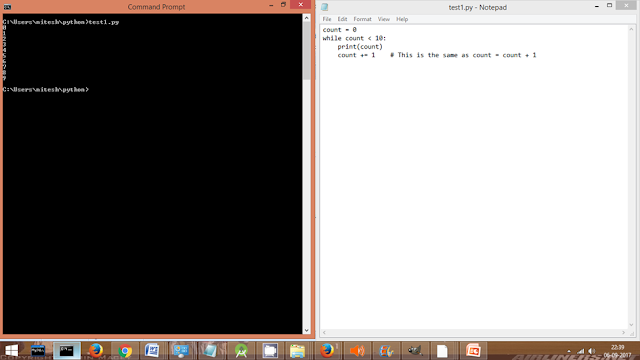Launch Android Studio from taskbar
The height and width of the screenshot is (360, 640).
coord(241,351)
